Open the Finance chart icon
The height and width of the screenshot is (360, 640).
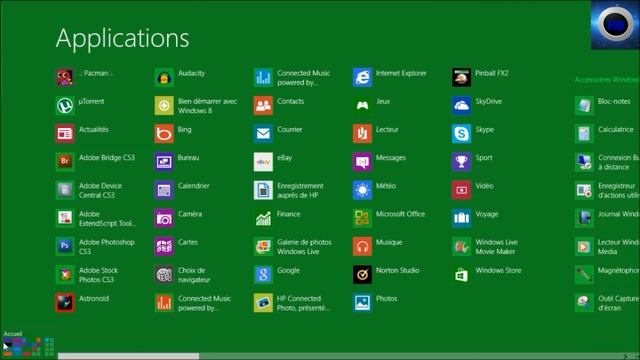click(x=263, y=218)
